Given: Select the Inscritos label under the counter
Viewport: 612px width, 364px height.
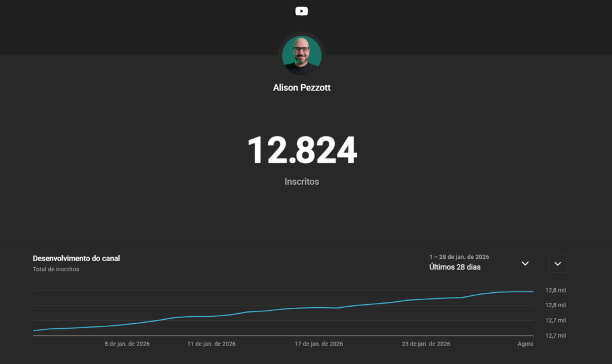Looking at the screenshot, I should coord(302,181).
